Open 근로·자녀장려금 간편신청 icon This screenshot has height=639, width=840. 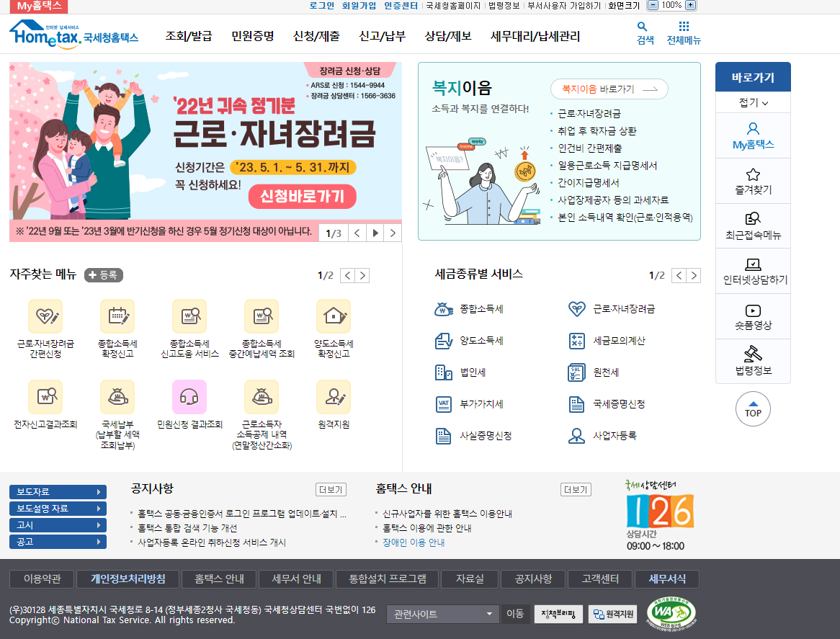click(x=45, y=316)
